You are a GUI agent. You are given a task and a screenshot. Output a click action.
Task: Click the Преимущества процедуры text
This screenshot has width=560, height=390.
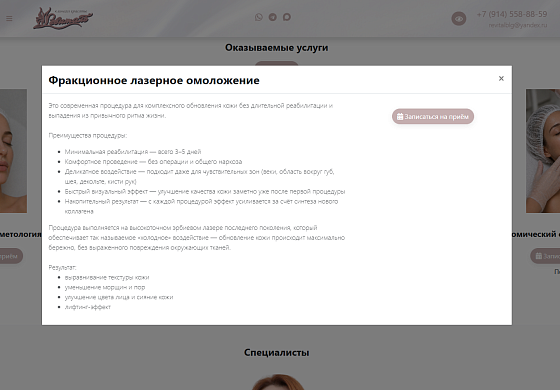coord(88,135)
